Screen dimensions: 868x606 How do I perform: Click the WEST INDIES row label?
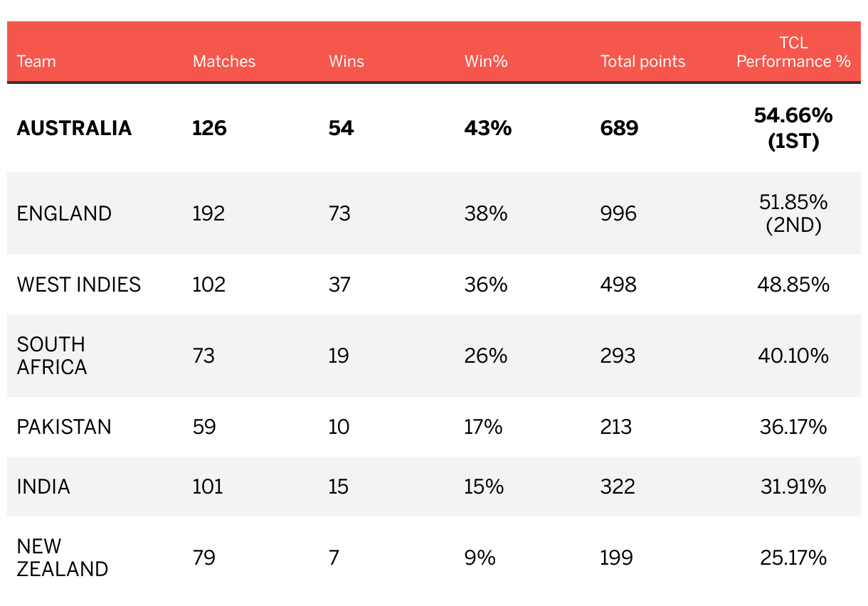79,285
